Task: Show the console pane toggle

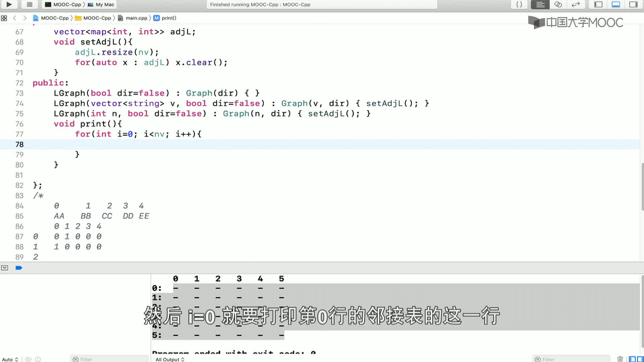Action: click(x=640, y=359)
